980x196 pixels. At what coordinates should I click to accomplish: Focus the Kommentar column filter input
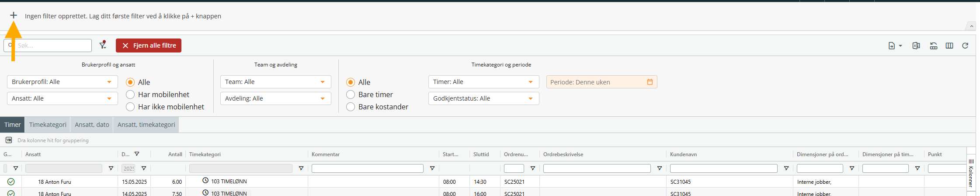[368, 168]
